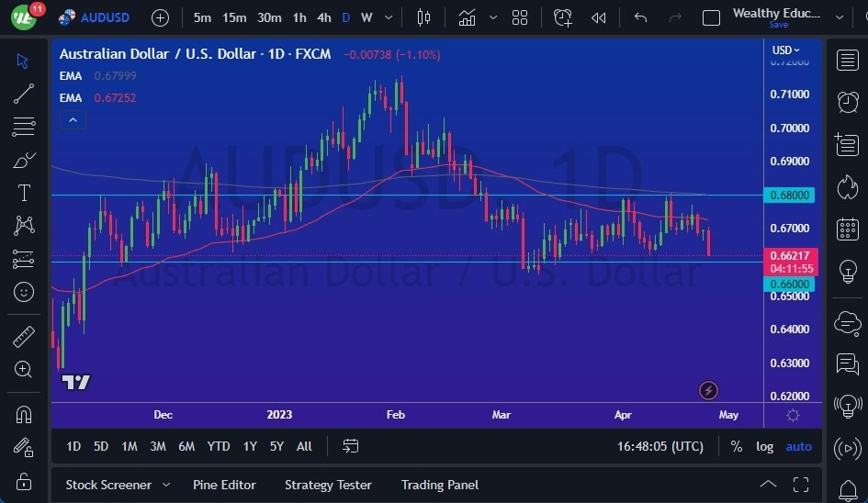
Task: Switch to the 15m timeframe
Action: coord(234,17)
